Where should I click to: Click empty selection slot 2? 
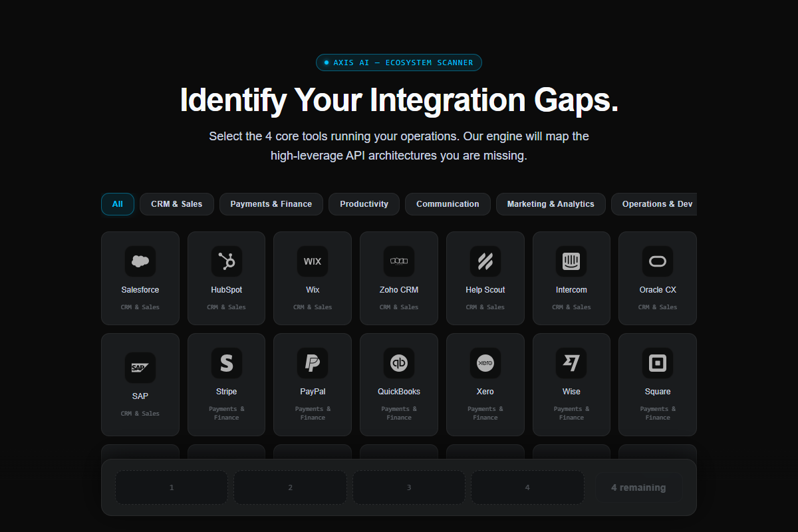click(x=290, y=487)
